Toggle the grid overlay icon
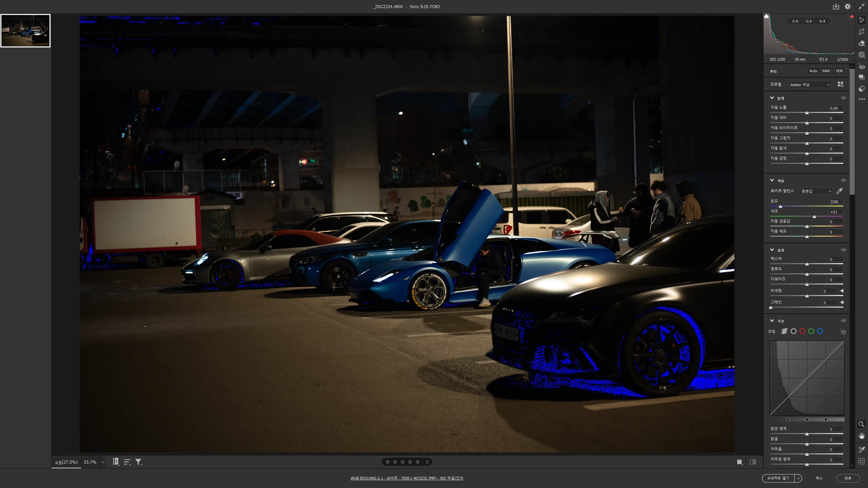The height and width of the screenshot is (488, 868). [862, 461]
